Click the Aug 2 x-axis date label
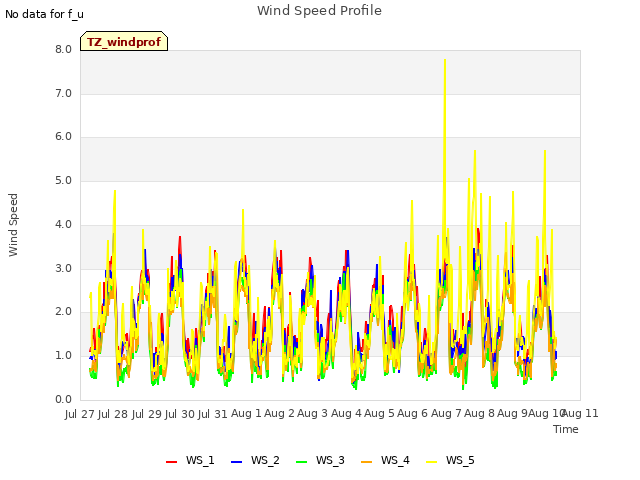 [279, 413]
